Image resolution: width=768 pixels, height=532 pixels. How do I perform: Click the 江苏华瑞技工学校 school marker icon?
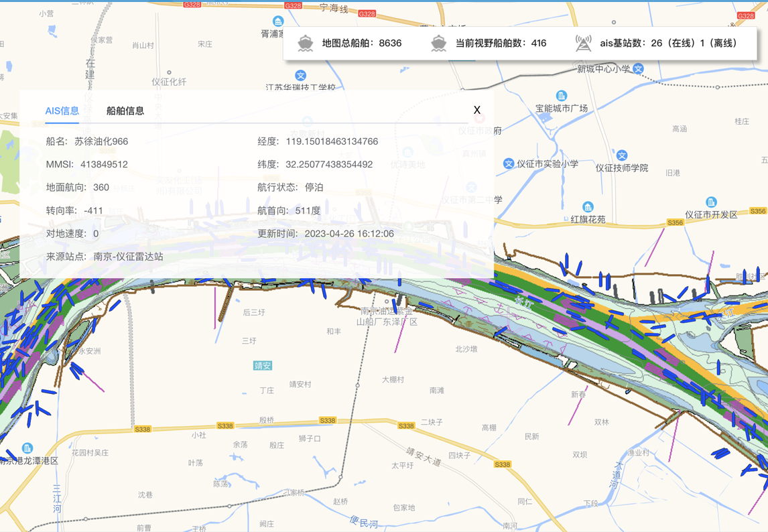click(x=301, y=76)
